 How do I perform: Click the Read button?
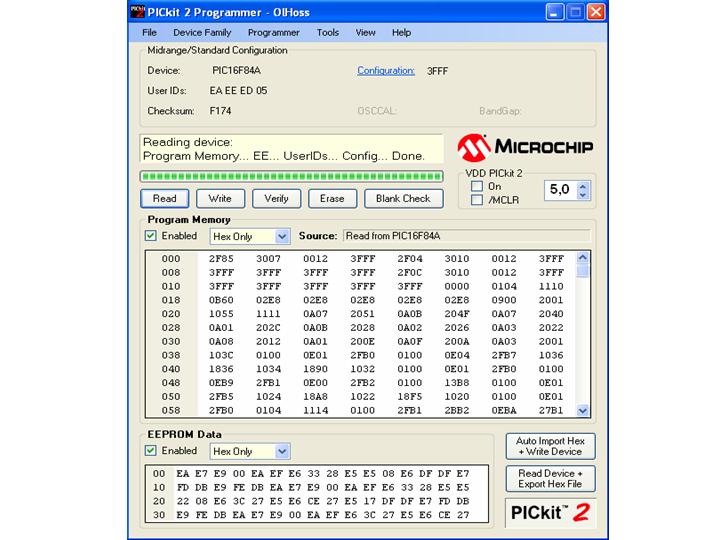(164, 198)
